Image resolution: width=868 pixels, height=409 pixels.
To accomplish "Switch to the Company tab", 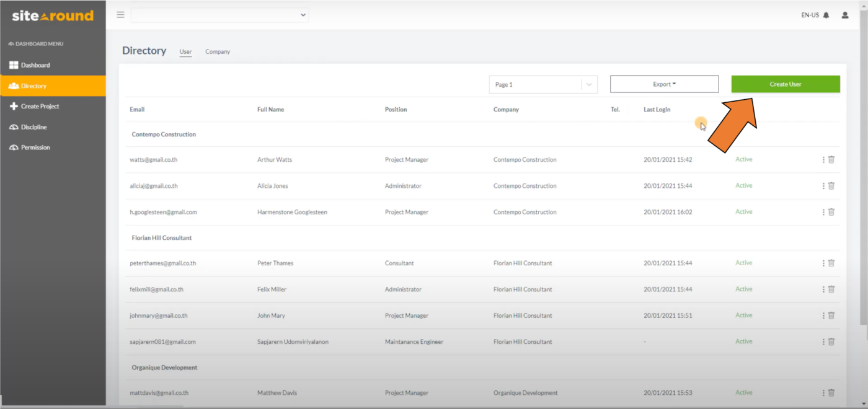I will point(218,51).
